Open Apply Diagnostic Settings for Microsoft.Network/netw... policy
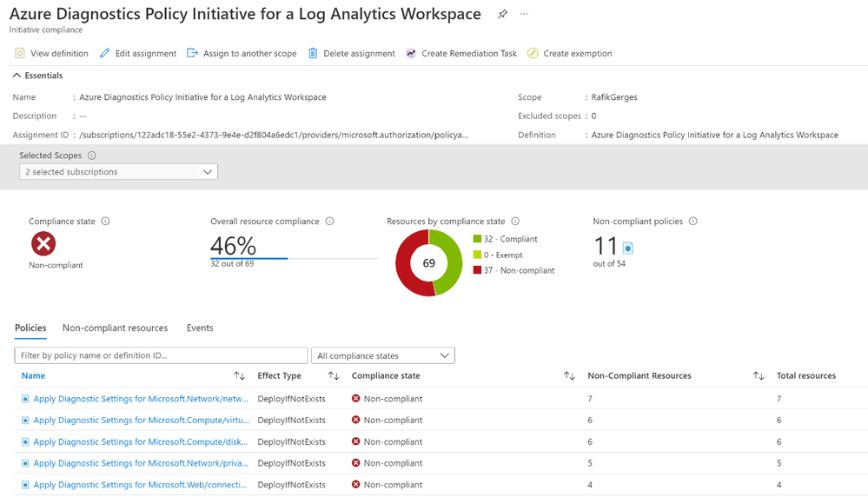This screenshot has width=868, height=497. 141,399
